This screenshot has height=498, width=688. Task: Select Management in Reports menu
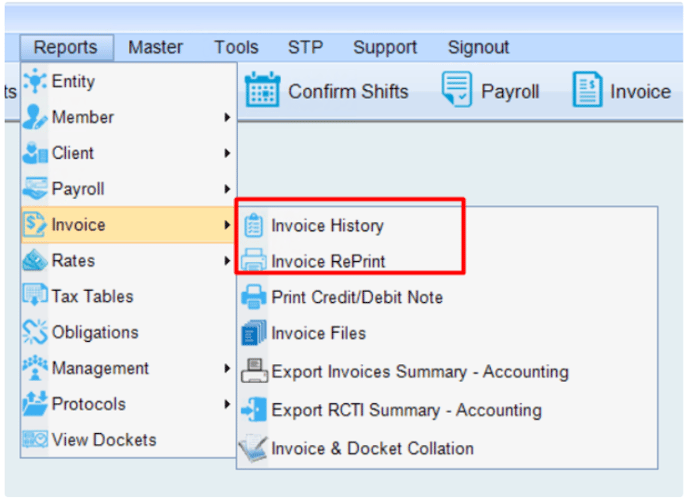129,369
